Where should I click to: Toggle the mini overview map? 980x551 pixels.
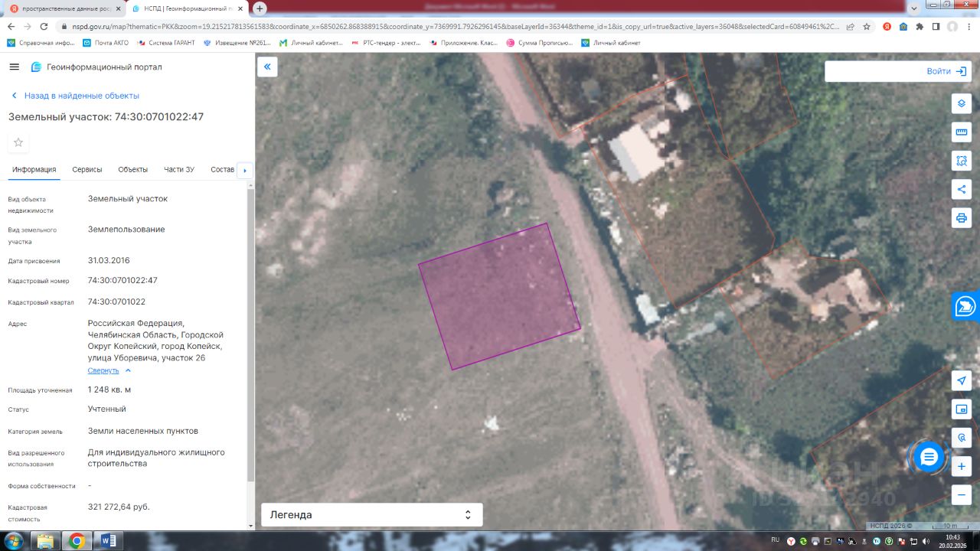tap(962, 409)
